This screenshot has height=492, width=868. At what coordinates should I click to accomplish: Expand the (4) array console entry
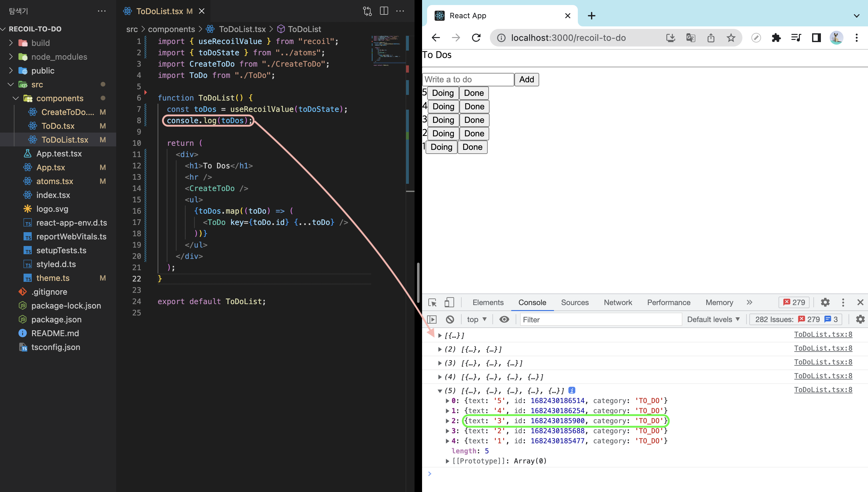pyautogui.click(x=440, y=377)
